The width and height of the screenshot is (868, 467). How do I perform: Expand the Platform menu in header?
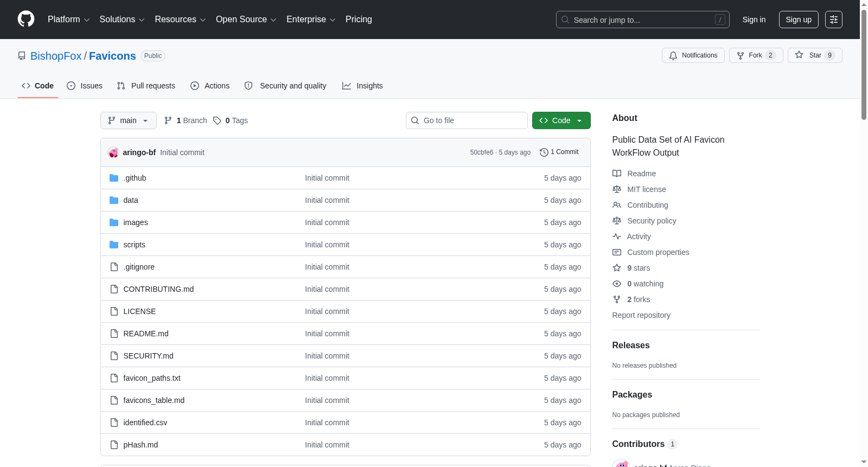pos(68,20)
